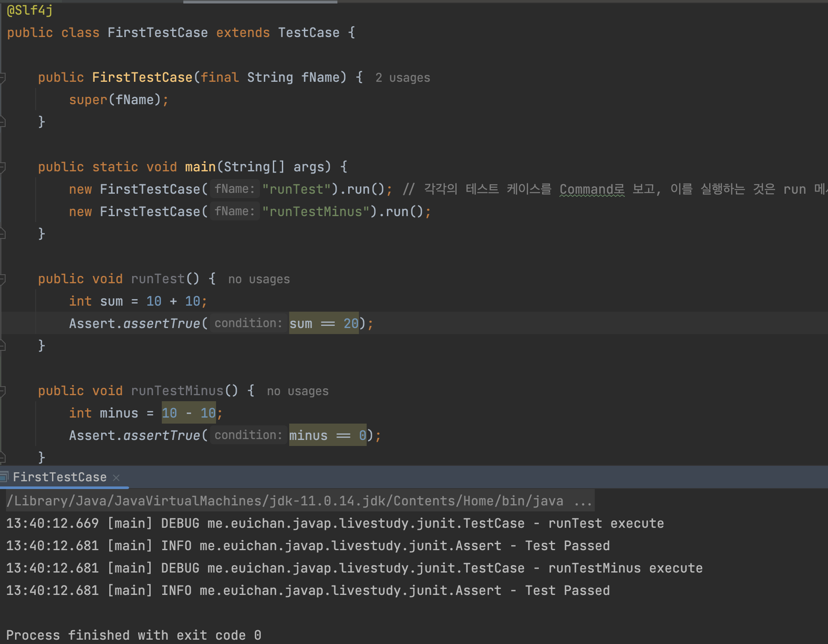
Task: Click fold-end marker closing runTest method
Action: 2,346
